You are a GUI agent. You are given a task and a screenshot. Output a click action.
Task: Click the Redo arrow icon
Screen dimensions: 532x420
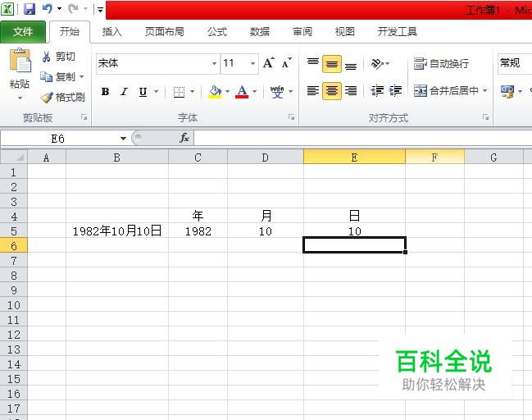point(73,8)
